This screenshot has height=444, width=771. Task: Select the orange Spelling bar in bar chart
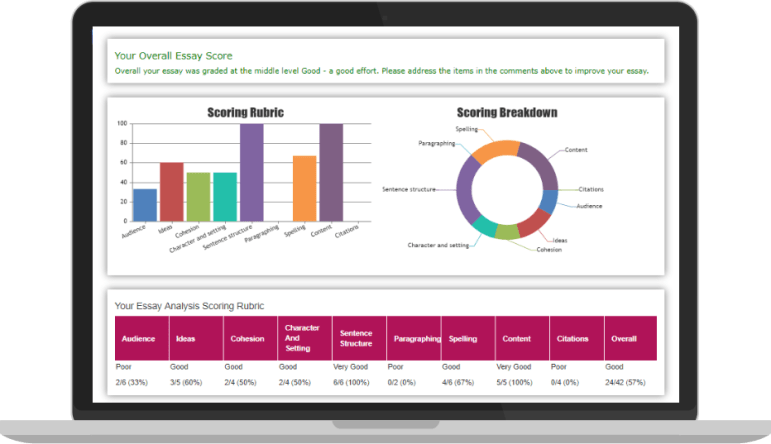(304, 188)
